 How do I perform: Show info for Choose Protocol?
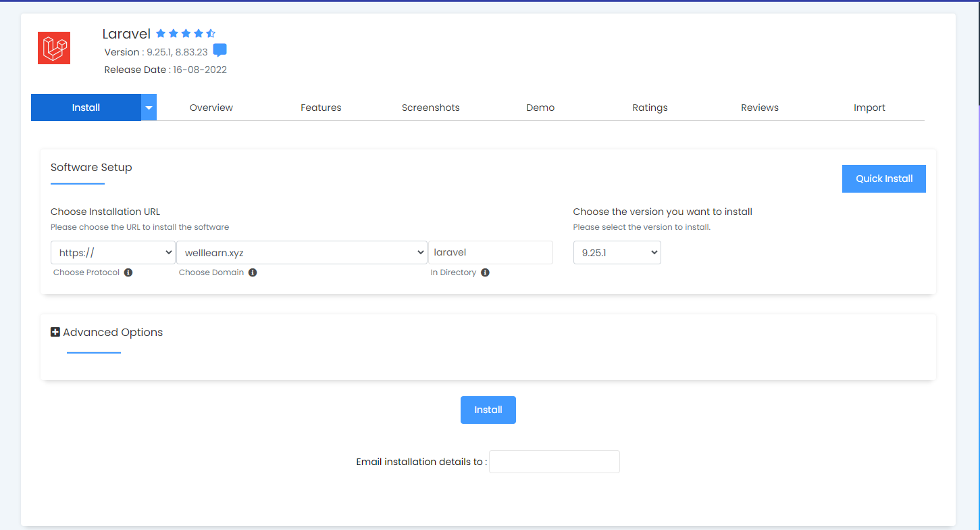[128, 272]
